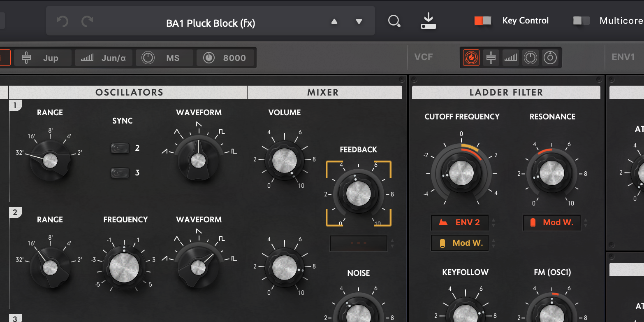
Task: Click oscillator 1 Range knob
Action: 50,160
